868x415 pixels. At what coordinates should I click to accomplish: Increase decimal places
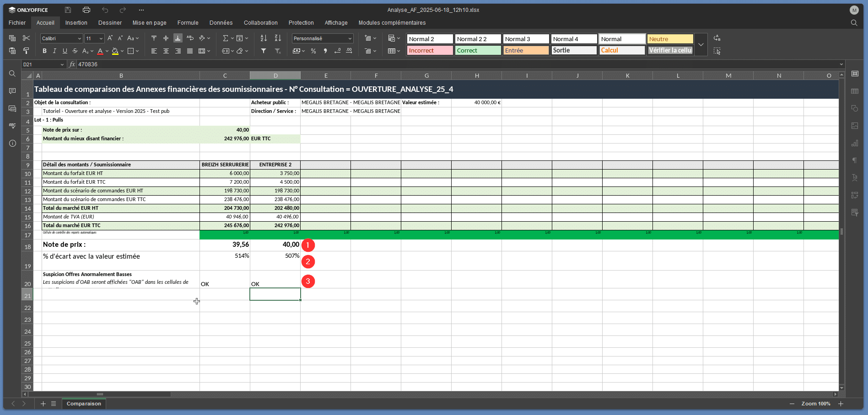(349, 51)
